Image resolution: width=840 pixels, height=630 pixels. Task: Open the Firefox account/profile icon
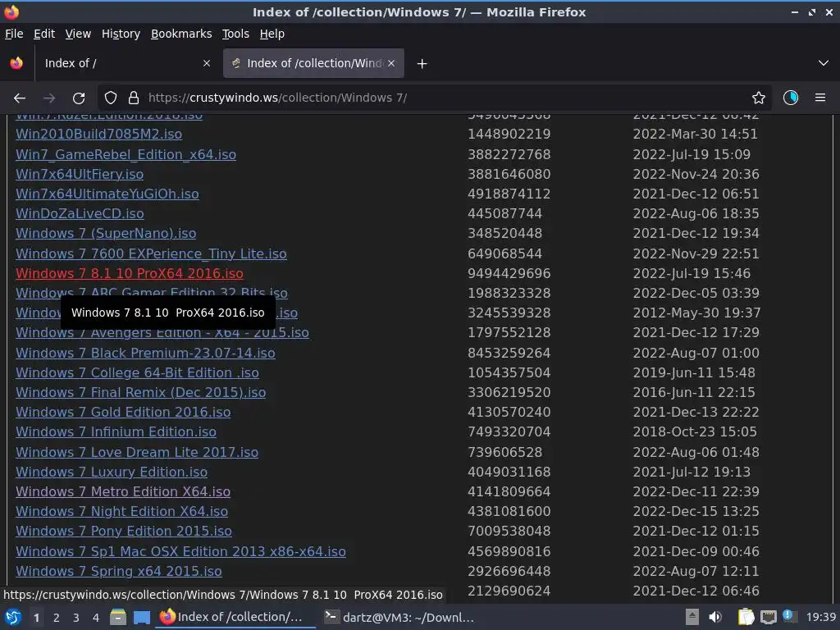(790, 98)
